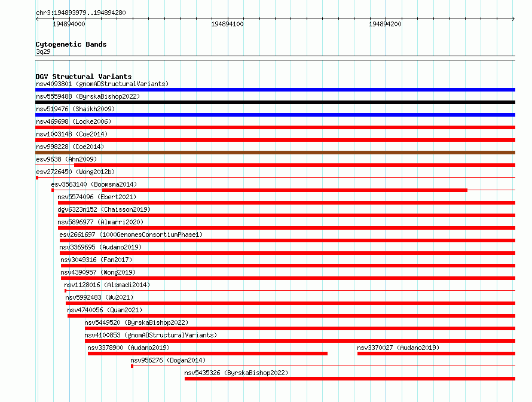Click the Cytogenetic Bands track title

[x=71, y=44]
